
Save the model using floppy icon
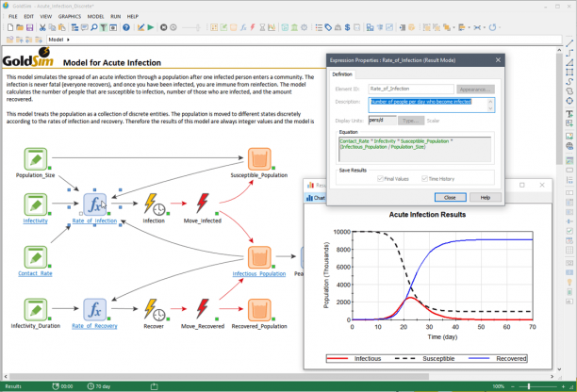[29, 27]
